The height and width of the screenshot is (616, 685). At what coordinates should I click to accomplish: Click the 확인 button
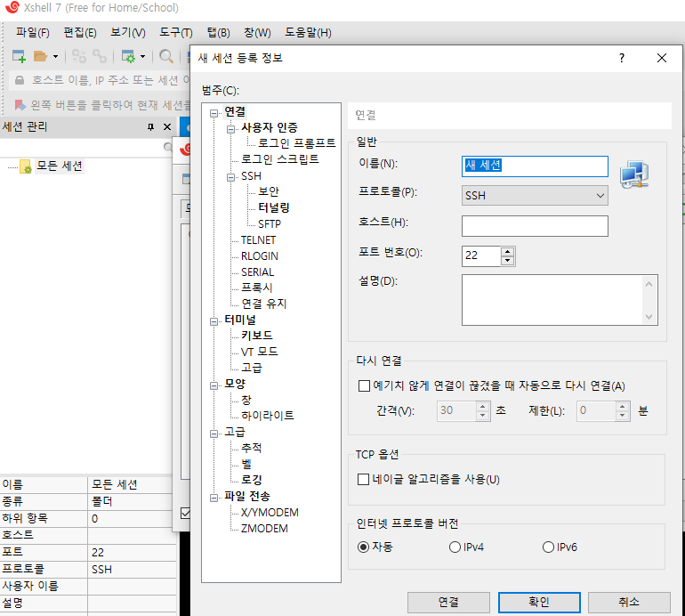539,603
